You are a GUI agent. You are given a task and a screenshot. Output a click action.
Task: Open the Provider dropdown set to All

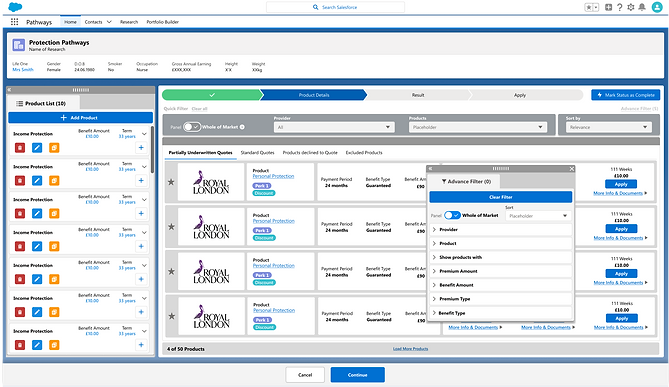click(334, 127)
